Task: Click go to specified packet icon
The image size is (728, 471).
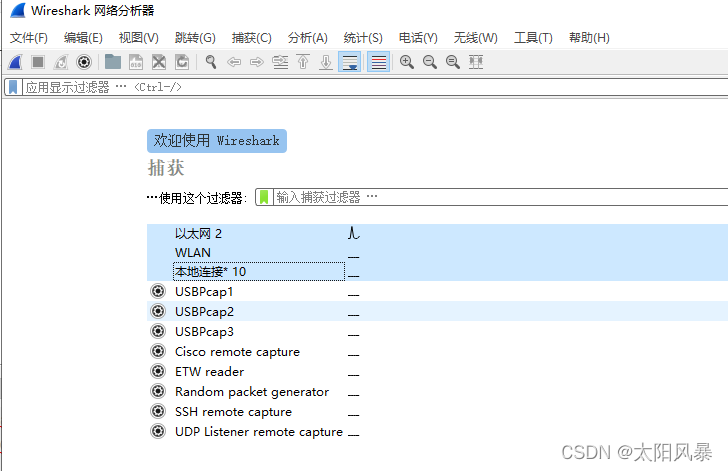Action: (280, 62)
